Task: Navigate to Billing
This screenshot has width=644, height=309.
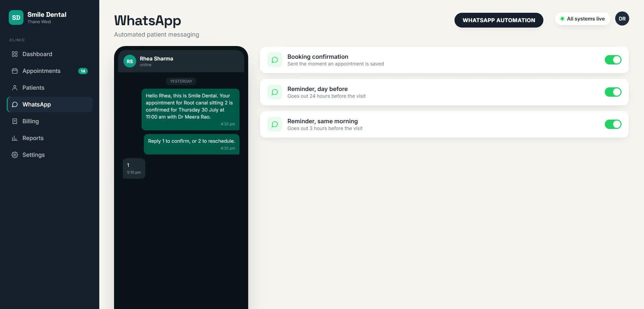Action: (x=50, y=121)
